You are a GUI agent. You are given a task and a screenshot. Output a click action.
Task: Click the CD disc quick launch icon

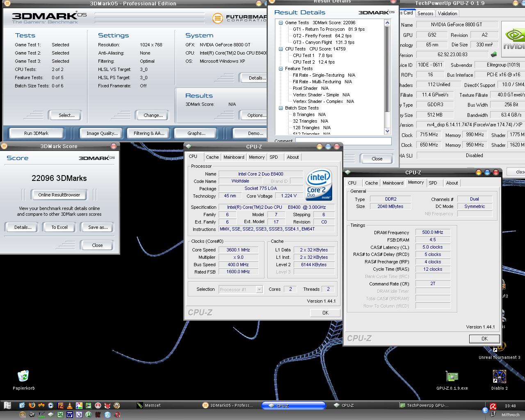22,415
